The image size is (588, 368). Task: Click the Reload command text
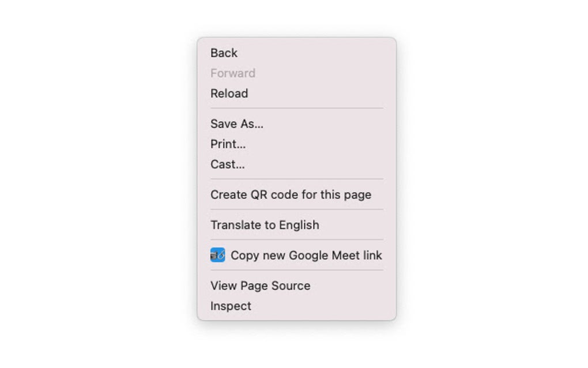click(229, 93)
